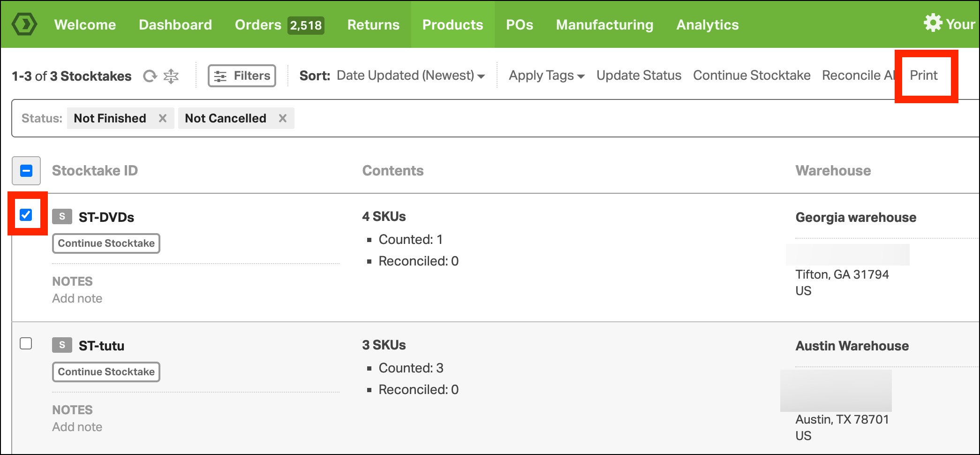Expand the Sort Date Updated dropdown

click(410, 76)
